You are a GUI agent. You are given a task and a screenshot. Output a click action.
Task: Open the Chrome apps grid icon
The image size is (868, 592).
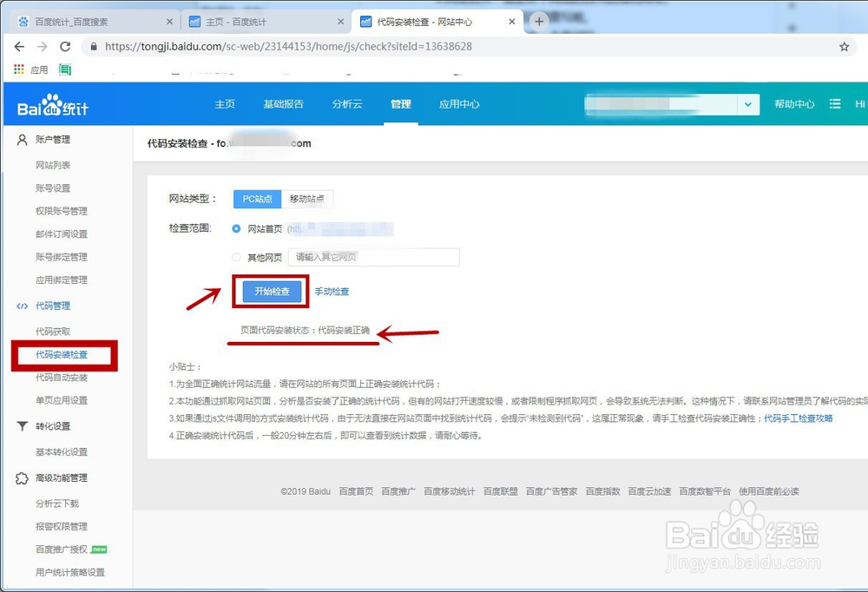[16, 68]
